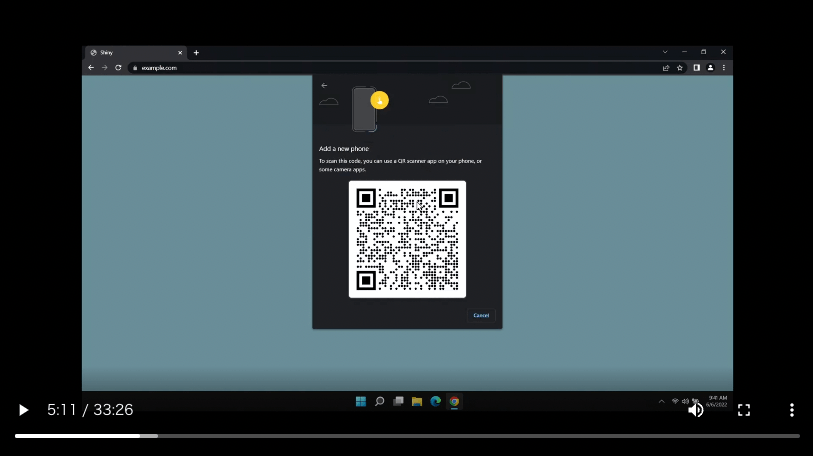Close the Shiny tab
The image size is (813, 456).
coord(180,52)
